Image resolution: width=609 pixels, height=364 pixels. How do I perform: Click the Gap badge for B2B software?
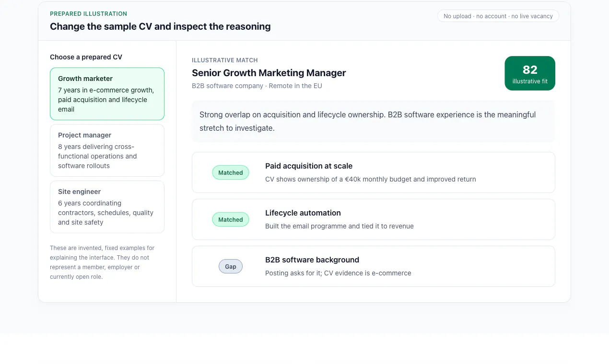click(x=231, y=266)
